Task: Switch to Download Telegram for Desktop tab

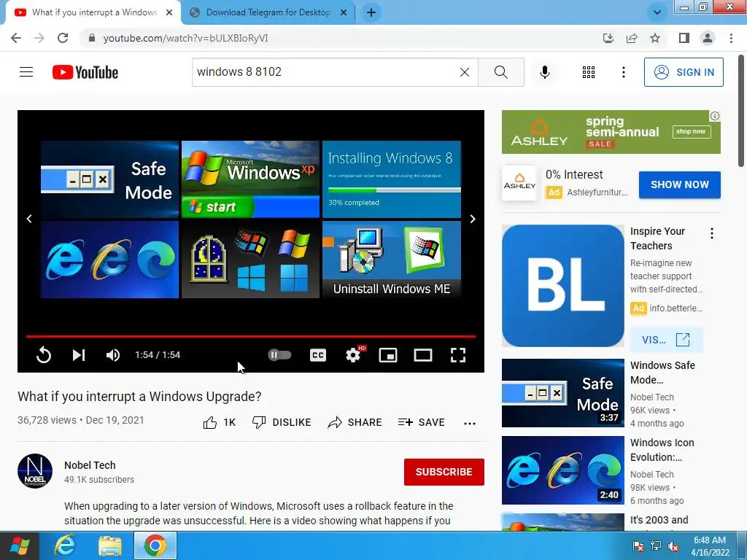Action: tap(268, 12)
